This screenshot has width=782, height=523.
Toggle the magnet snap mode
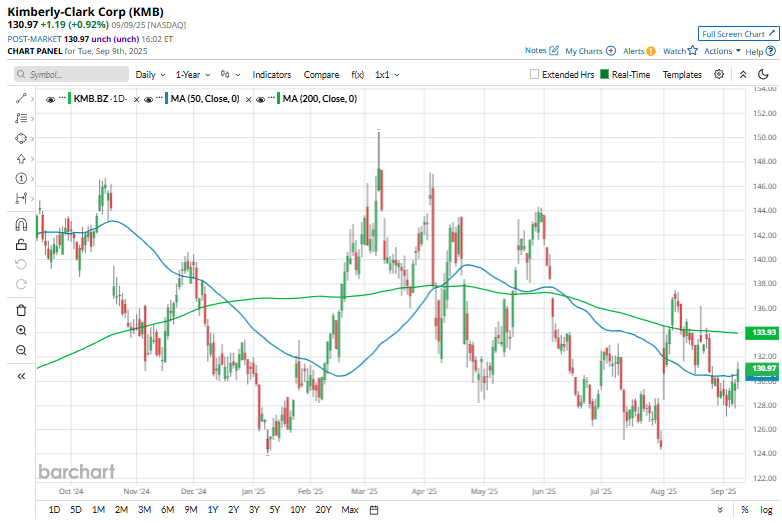(x=21, y=224)
